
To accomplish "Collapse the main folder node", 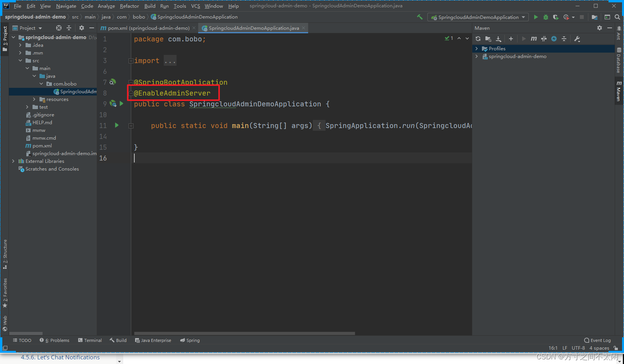I will click(x=27, y=68).
